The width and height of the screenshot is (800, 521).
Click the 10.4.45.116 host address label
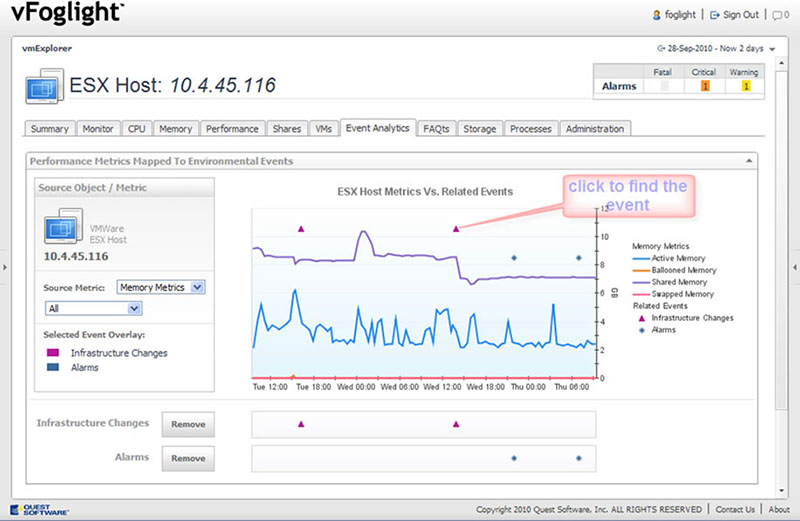click(76, 256)
